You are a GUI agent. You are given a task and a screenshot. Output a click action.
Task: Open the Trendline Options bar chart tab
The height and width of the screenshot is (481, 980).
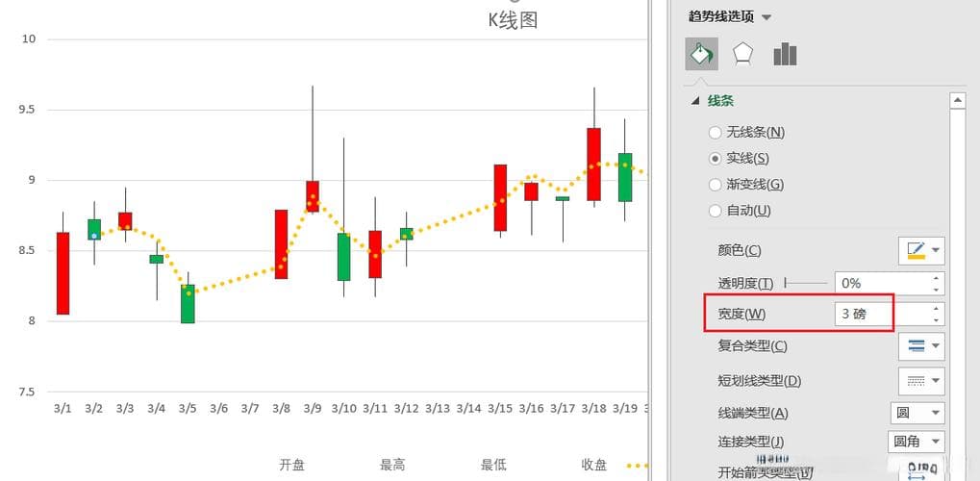click(785, 54)
